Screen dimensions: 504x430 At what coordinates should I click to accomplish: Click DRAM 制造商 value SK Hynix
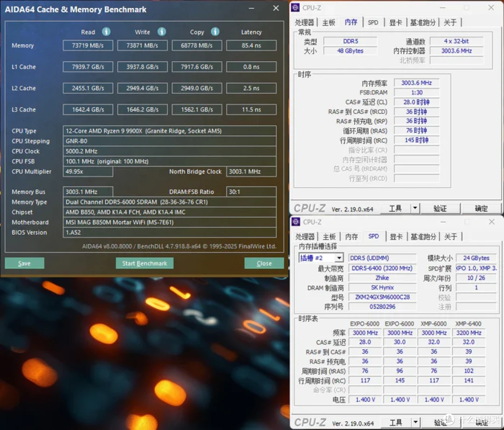[382, 287]
